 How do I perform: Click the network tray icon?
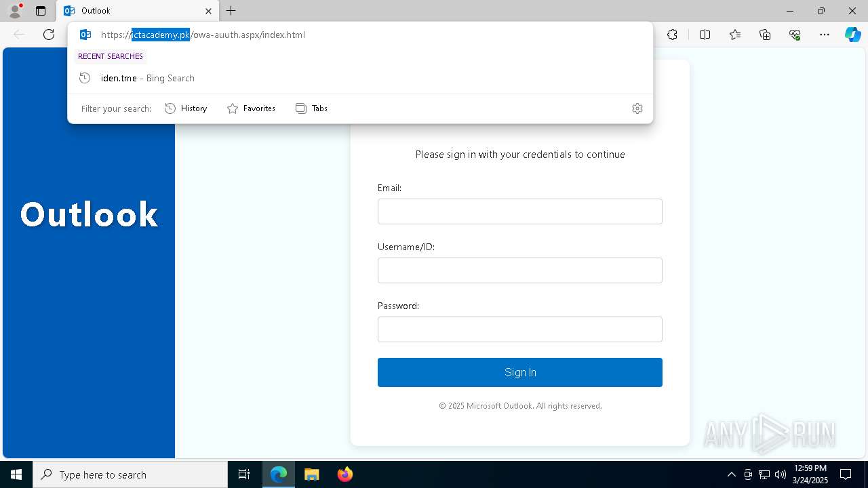764,474
